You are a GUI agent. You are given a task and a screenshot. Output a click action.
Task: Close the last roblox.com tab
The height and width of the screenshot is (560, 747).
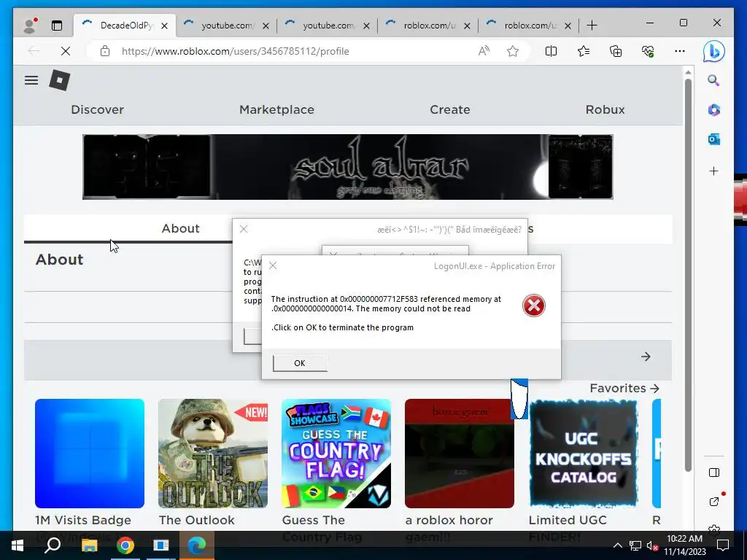click(568, 26)
